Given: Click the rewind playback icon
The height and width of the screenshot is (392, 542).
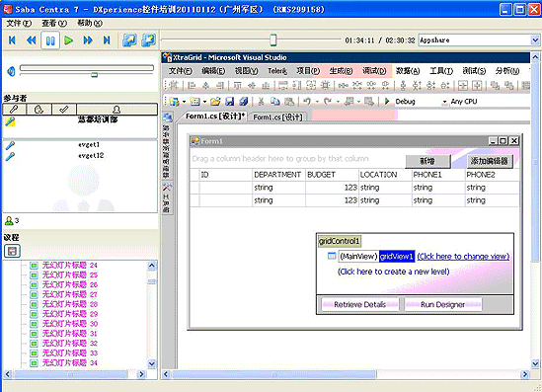Looking at the screenshot, I should point(32,40).
